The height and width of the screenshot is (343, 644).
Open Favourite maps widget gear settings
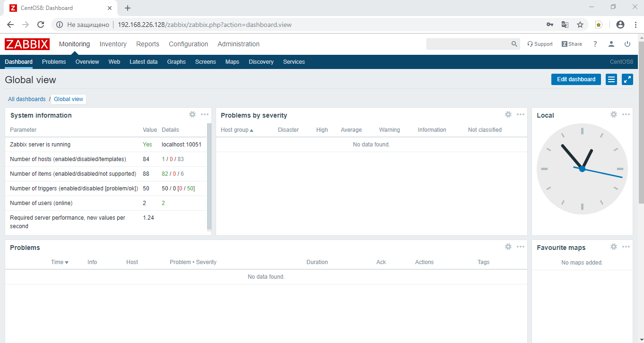click(x=614, y=247)
